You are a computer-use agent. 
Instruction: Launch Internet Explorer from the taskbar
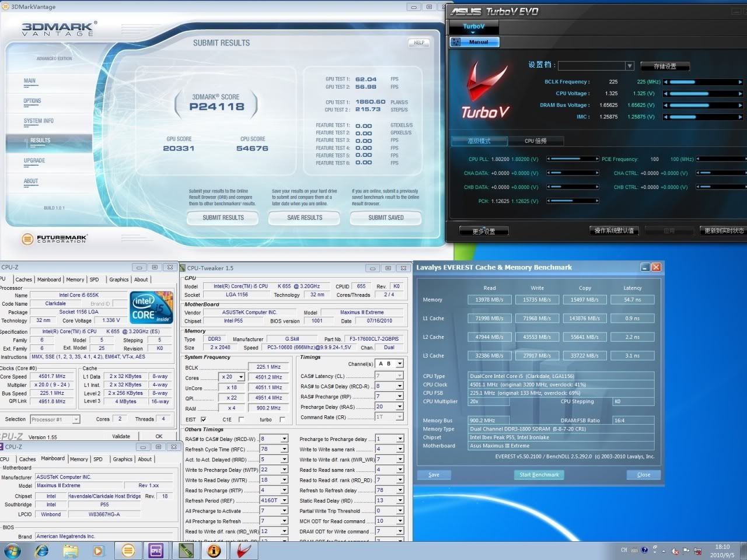point(41,550)
